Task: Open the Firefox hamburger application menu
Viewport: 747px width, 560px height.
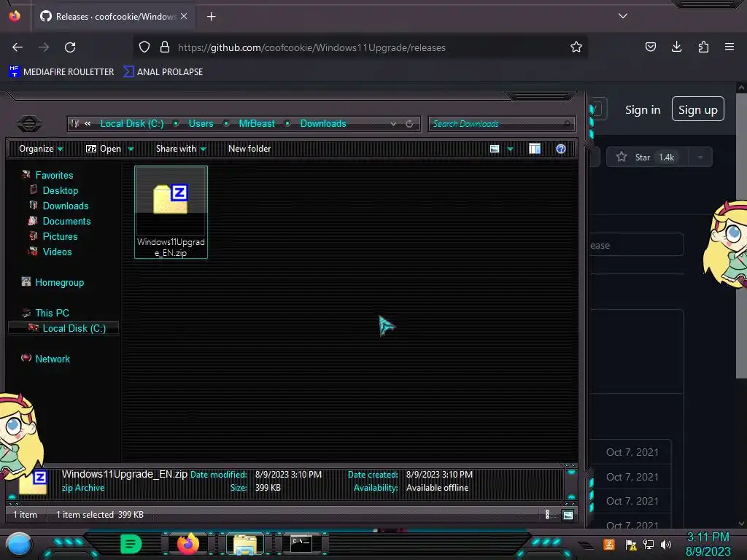Action: tap(729, 47)
